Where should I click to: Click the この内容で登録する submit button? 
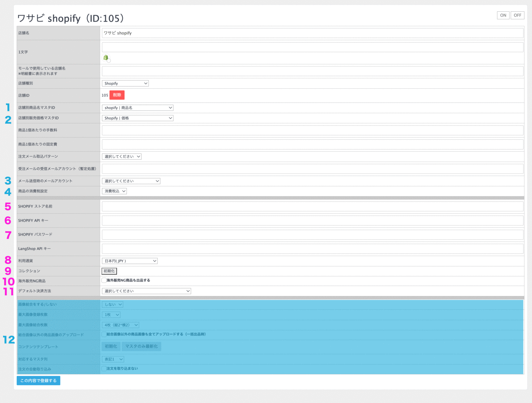[x=38, y=381]
